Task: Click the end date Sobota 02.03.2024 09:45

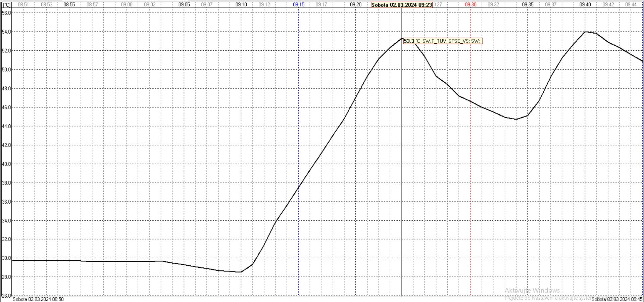Action: [617, 299]
